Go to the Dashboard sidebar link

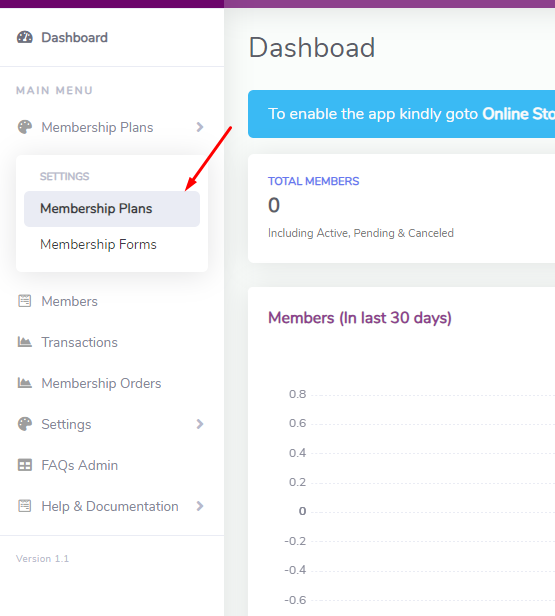pos(74,37)
